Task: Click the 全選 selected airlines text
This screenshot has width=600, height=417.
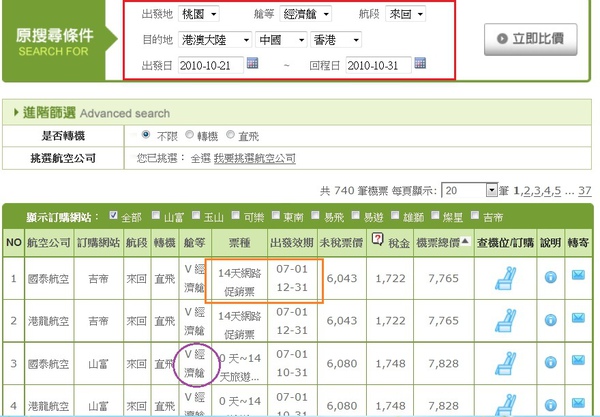Action: 201,158
